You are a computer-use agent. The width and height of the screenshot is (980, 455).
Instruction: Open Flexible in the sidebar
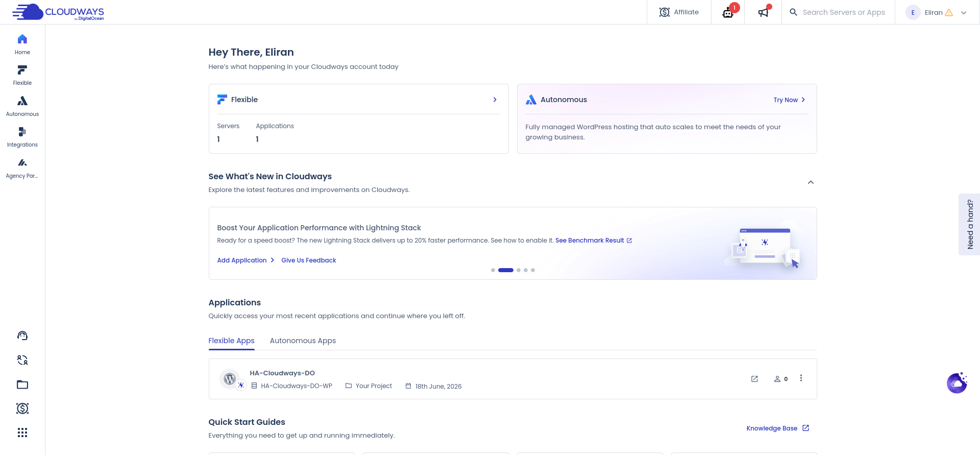(x=22, y=75)
